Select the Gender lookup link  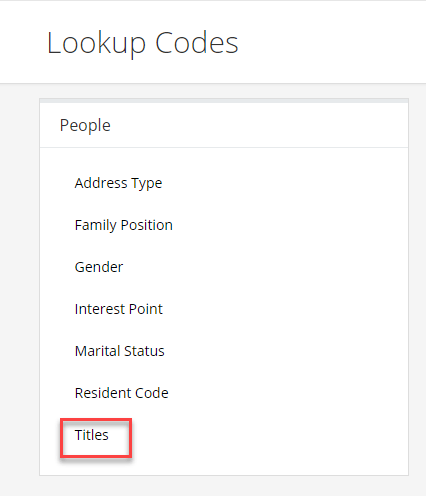click(x=99, y=267)
